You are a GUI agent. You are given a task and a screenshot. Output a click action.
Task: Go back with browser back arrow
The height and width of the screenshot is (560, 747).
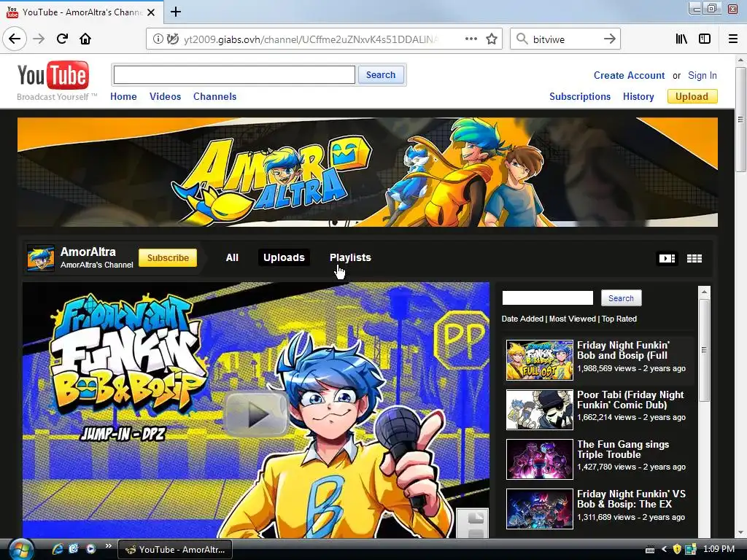coord(15,39)
